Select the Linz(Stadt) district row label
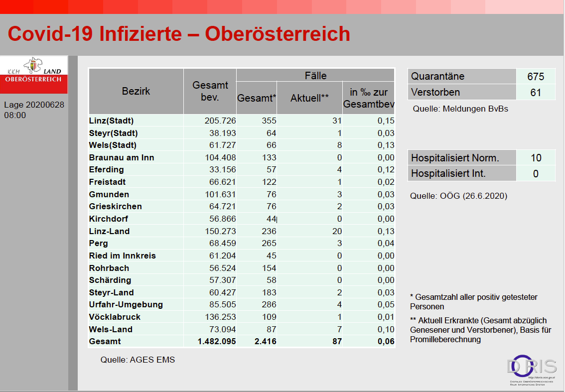The image size is (565, 392). 111,121
